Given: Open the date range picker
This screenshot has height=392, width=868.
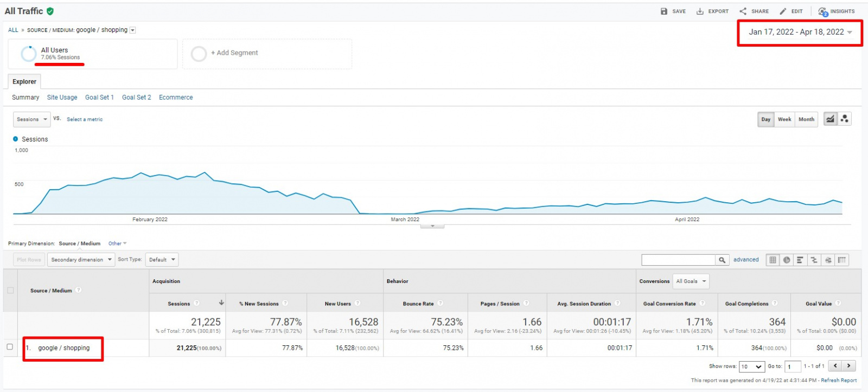Looking at the screenshot, I should tap(800, 32).
